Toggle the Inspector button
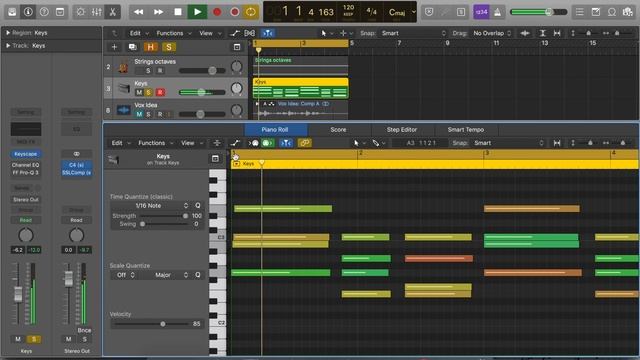640x360 pixels. tap(28, 12)
